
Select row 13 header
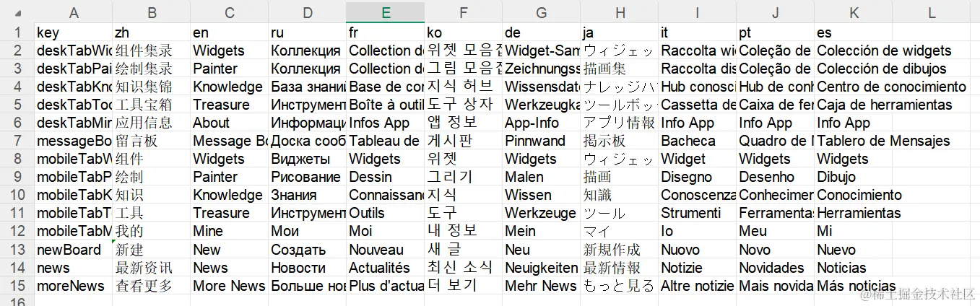(x=17, y=250)
